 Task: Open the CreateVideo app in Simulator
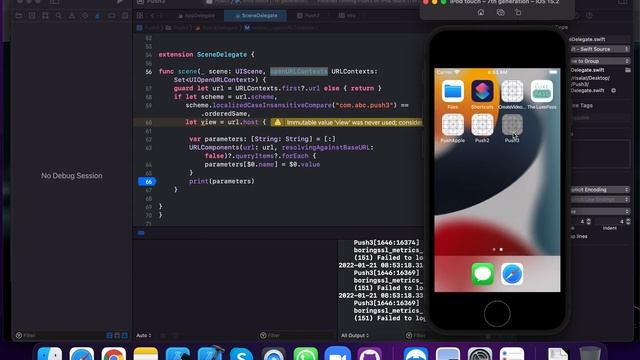pos(512,91)
